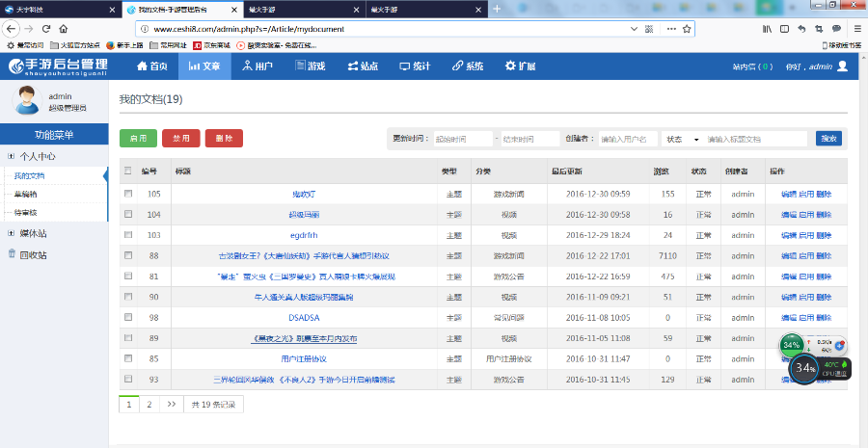868x448 pixels.
Task: Click the 游戏 games icon in navbar
Action: tap(299, 66)
